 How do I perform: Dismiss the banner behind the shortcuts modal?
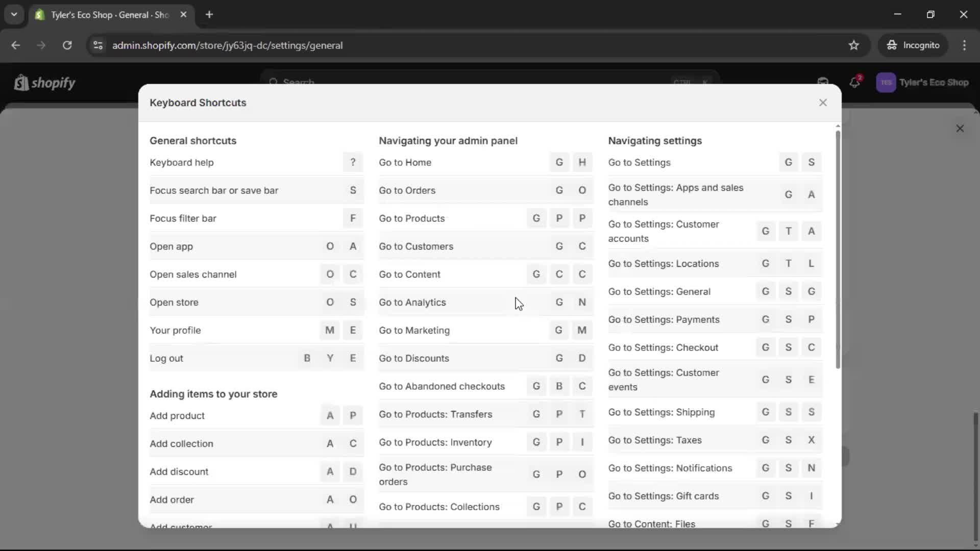(x=960, y=128)
